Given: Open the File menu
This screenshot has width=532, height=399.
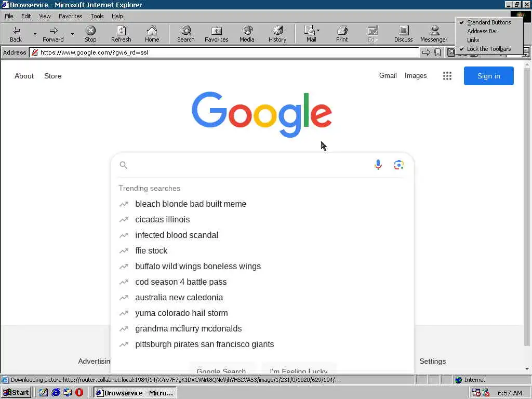Looking at the screenshot, I should [9, 16].
